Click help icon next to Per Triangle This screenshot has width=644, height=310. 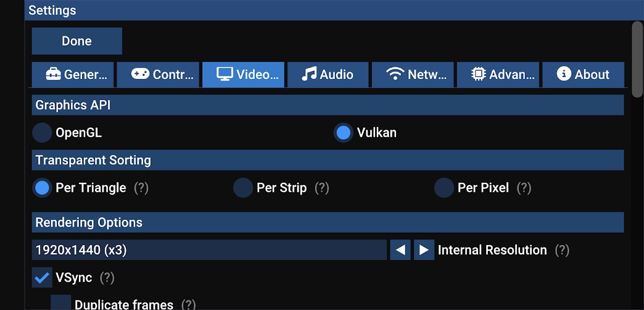pos(141,188)
